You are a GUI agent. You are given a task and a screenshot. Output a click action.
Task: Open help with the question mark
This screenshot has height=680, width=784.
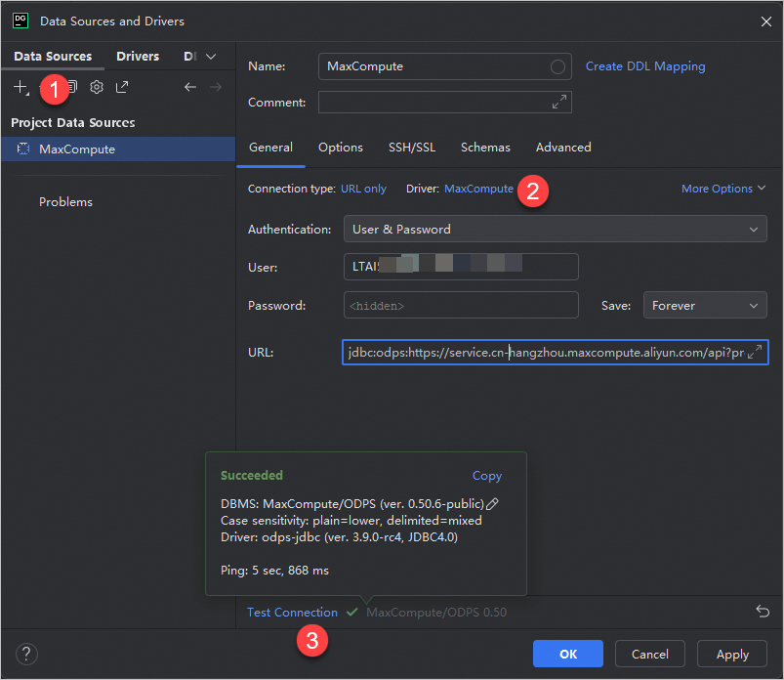coord(26,654)
